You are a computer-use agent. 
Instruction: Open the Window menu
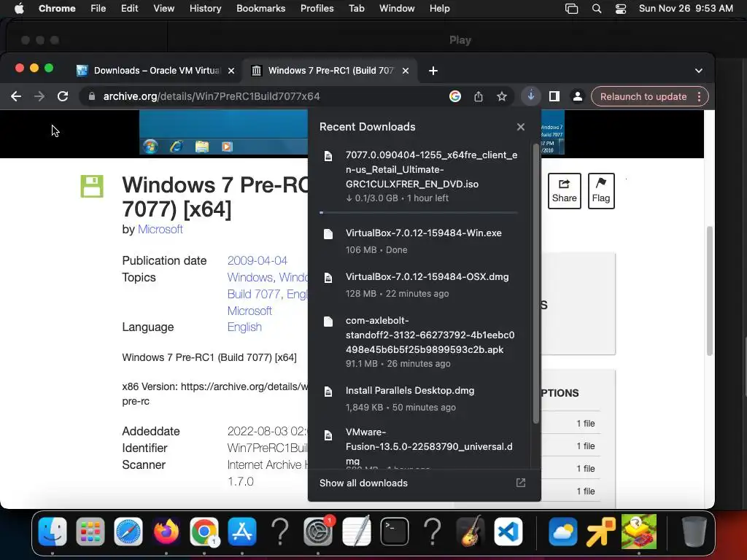click(x=397, y=9)
